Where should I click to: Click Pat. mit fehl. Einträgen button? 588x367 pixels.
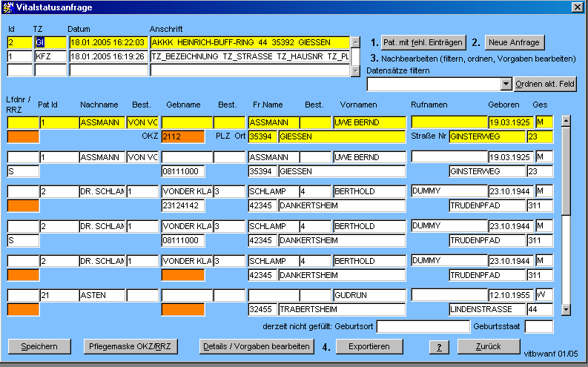coord(424,42)
